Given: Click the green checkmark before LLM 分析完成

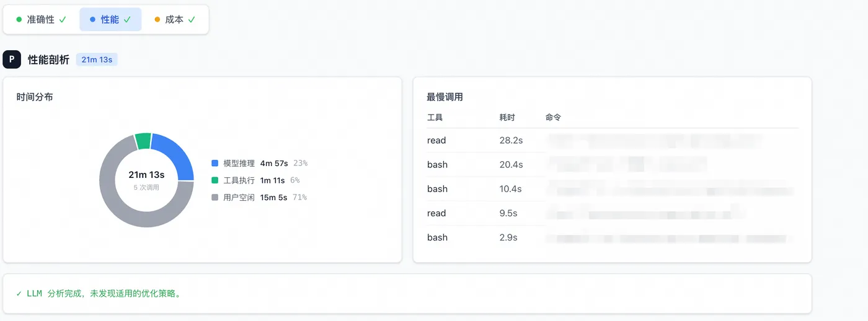Looking at the screenshot, I should coord(19,294).
